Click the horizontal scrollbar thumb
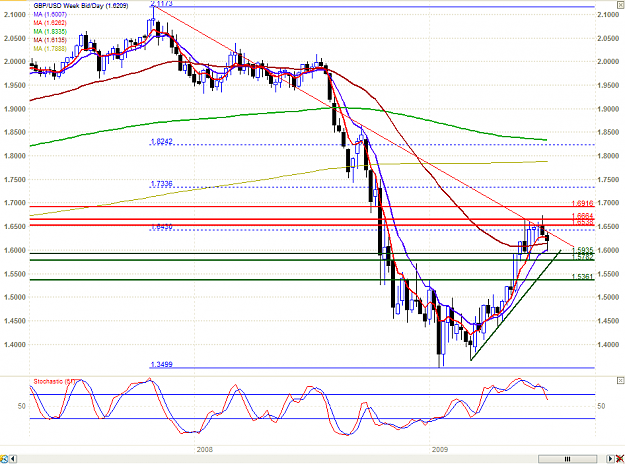 (567, 459)
